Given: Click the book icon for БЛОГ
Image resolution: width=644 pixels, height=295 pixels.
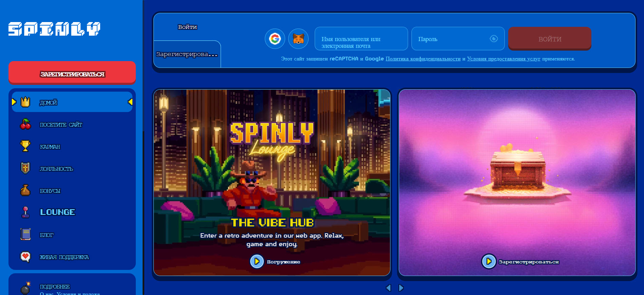Looking at the screenshot, I should coord(25,234).
